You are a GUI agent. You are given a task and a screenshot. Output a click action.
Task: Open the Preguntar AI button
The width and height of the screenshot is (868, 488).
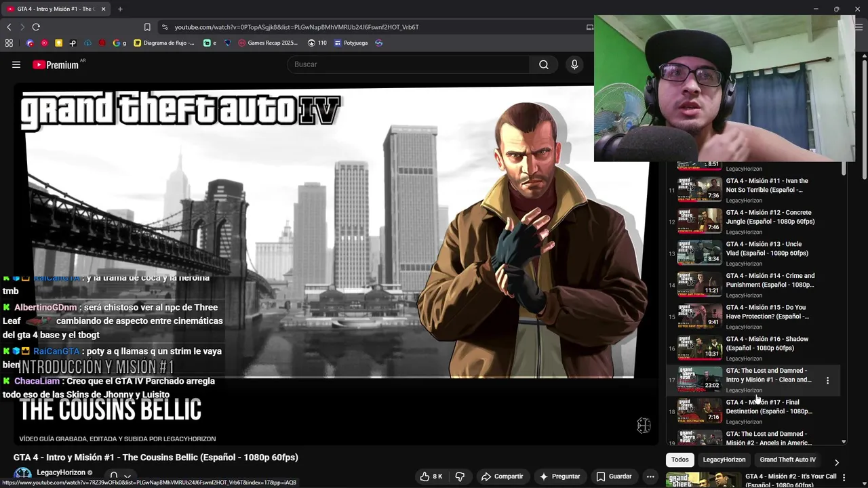[x=559, y=476]
